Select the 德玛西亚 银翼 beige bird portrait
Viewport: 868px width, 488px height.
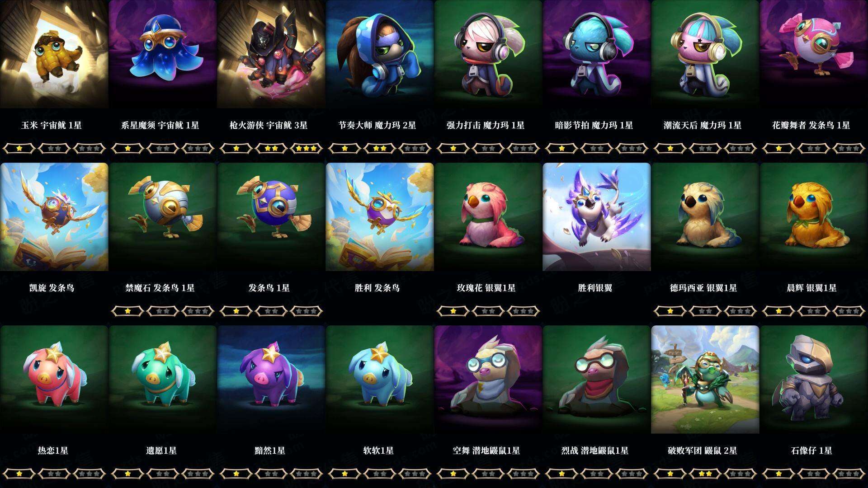click(705, 217)
